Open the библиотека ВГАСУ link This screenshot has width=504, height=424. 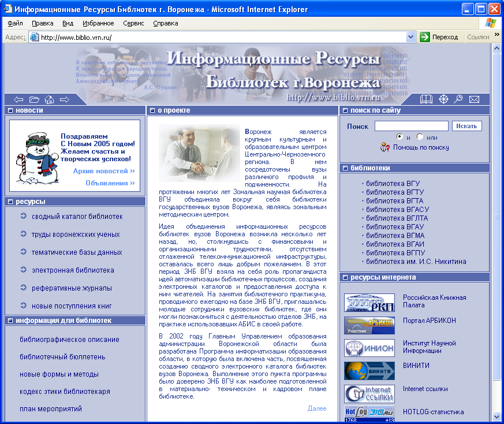coord(397,210)
